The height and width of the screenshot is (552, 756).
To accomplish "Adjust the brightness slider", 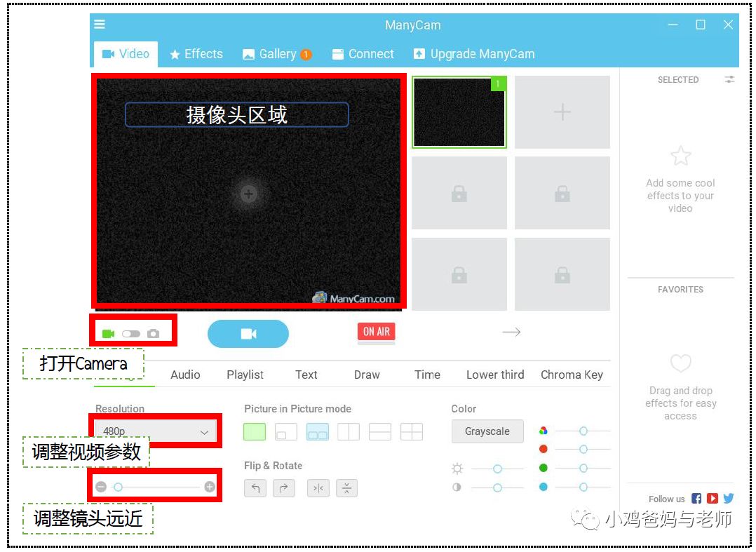I will coord(497,468).
